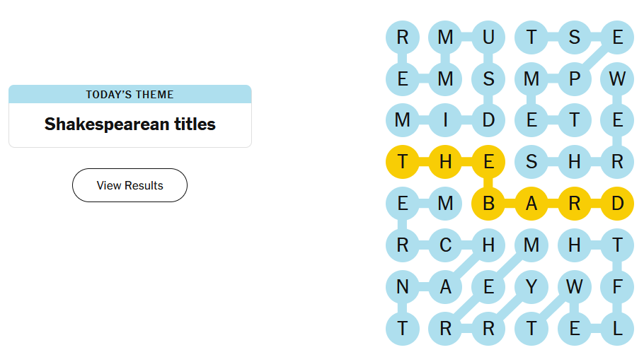Choose the letter C circle
The width and height of the screenshot is (644, 362).
(445, 245)
